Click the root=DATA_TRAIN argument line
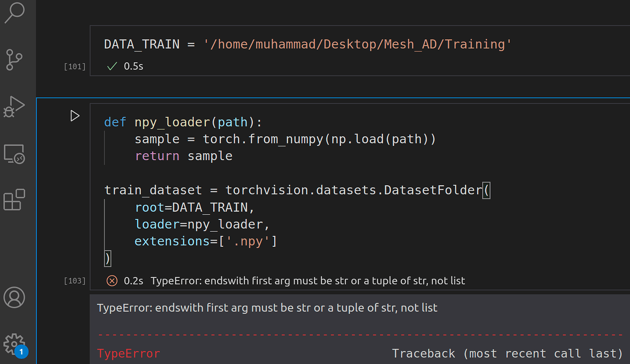 tap(193, 207)
